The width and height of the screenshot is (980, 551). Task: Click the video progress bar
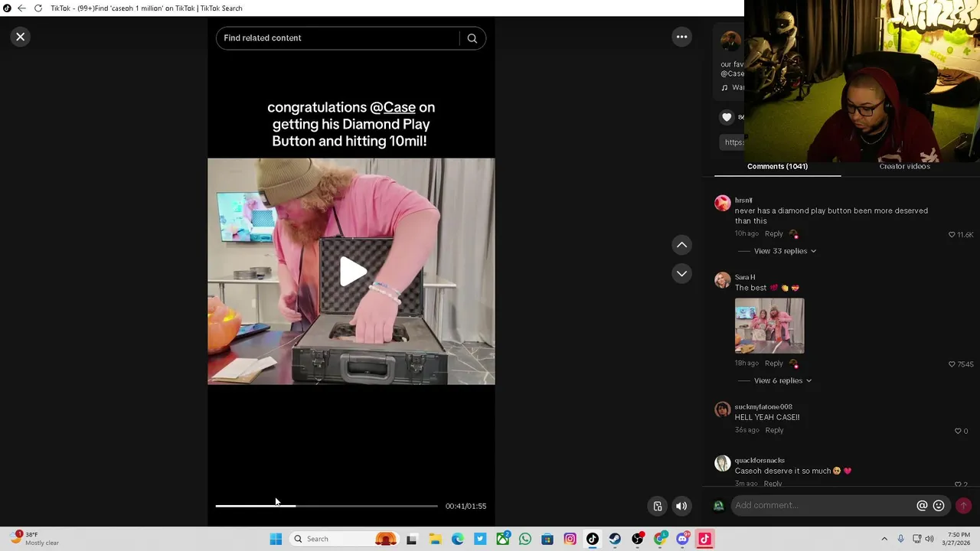(x=327, y=506)
